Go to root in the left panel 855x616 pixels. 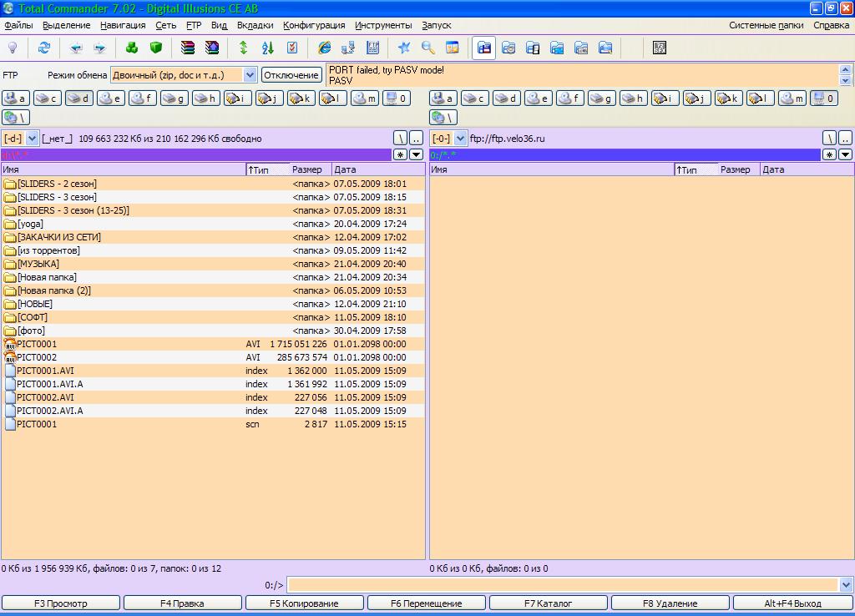[x=400, y=139]
